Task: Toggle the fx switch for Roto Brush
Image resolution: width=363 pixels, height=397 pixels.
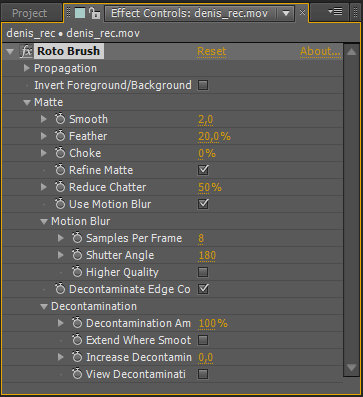Action: [x=26, y=51]
